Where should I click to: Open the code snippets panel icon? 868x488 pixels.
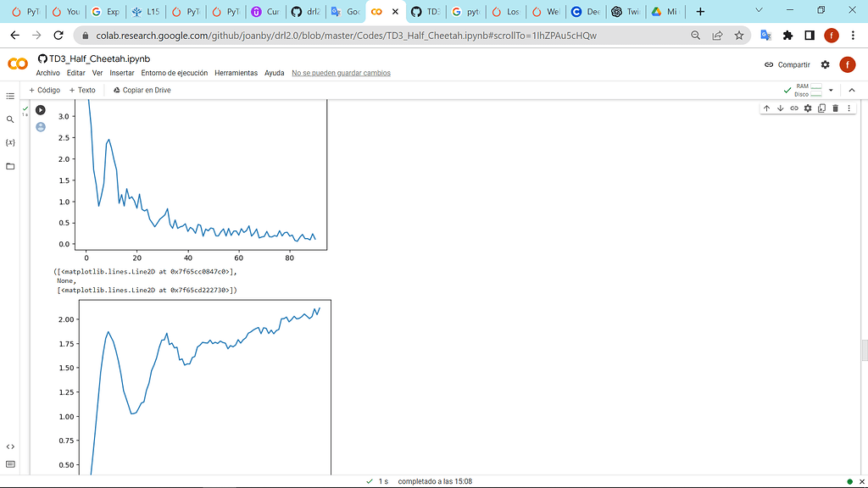click(10, 446)
